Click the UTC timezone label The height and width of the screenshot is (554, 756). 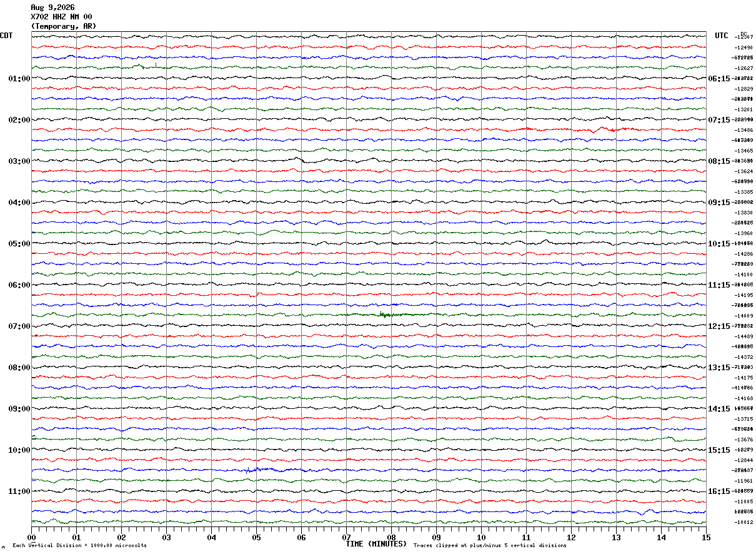coord(722,36)
